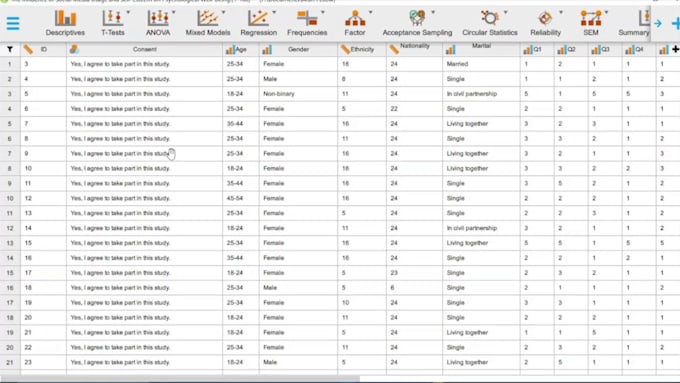Click the Ethnicity column scale type icon
680x383 pixels.
click(x=345, y=49)
